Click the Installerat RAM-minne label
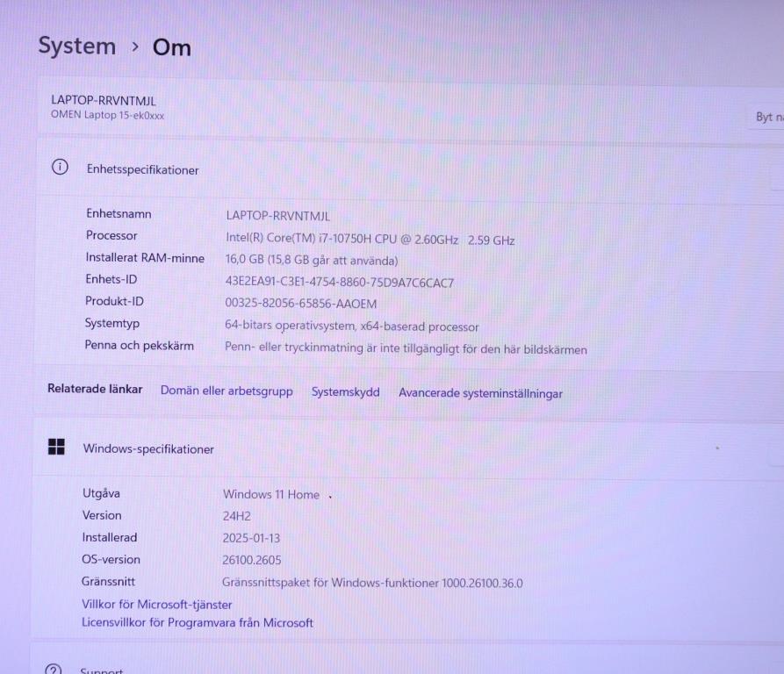This screenshot has width=784, height=674. point(145,258)
